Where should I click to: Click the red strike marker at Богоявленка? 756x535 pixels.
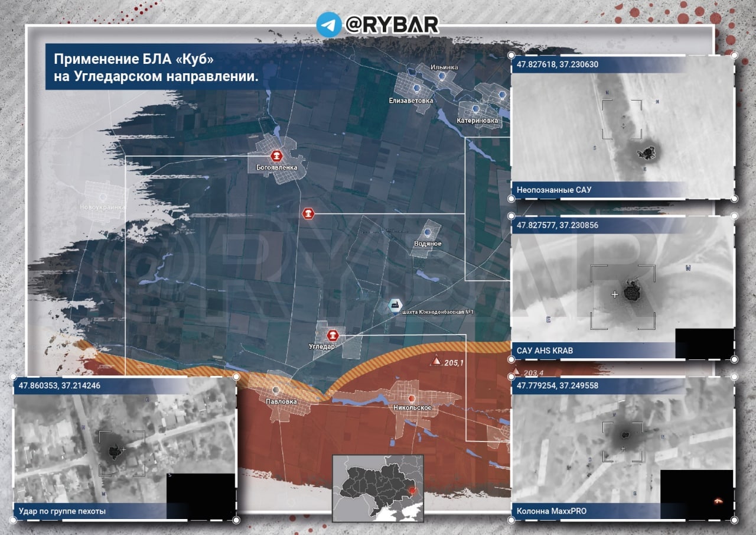tap(275, 155)
